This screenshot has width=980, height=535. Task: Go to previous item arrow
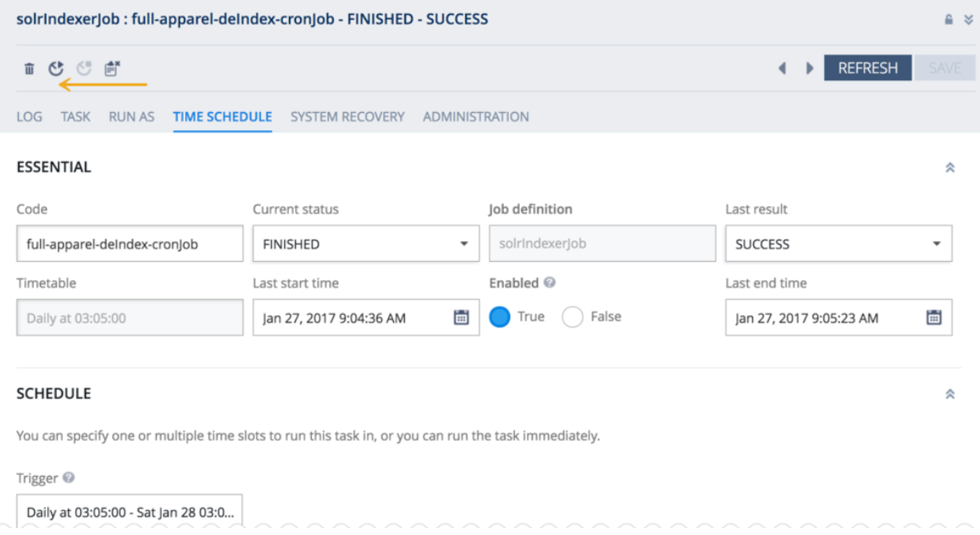pos(782,68)
